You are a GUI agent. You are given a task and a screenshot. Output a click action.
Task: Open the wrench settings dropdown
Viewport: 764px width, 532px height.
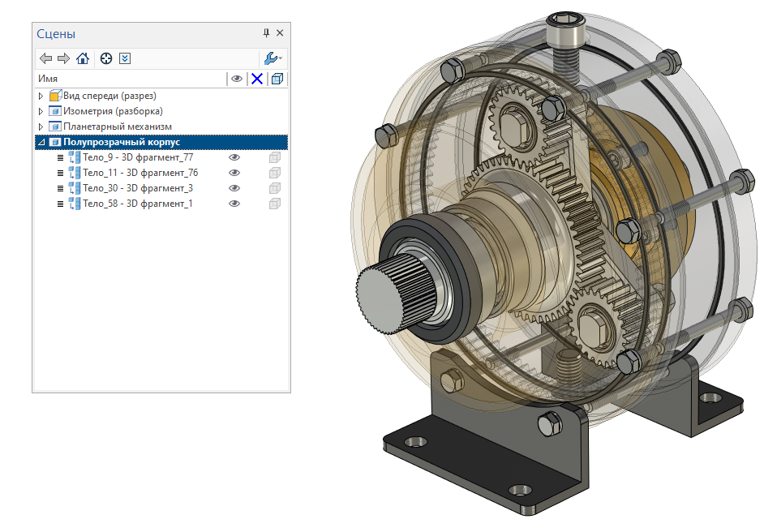click(272, 58)
